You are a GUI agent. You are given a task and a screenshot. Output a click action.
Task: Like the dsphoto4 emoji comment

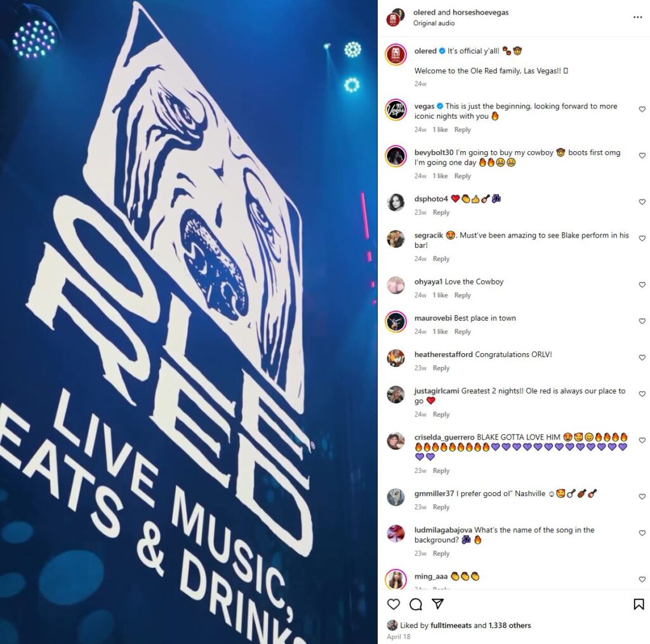(642, 202)
